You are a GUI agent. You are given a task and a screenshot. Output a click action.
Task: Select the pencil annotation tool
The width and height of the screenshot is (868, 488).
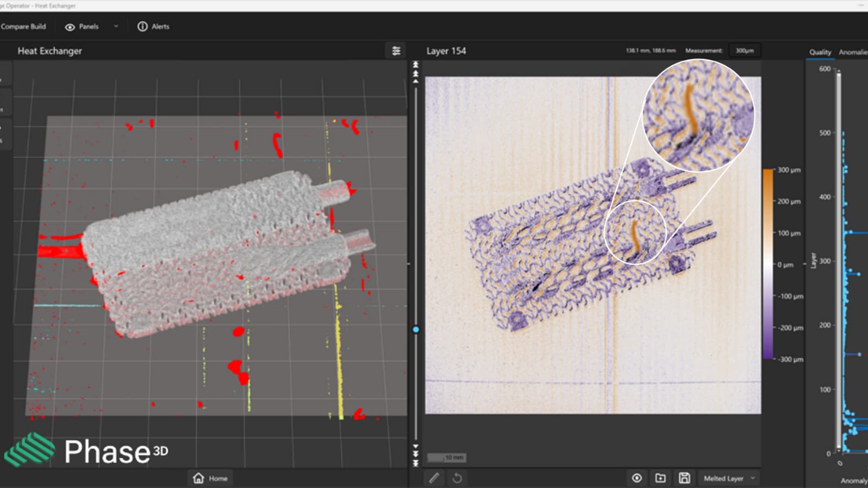coord(434,478)
